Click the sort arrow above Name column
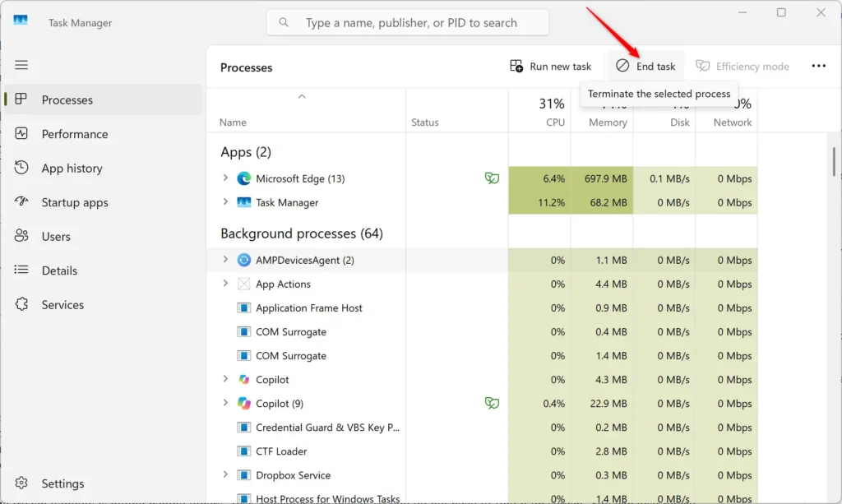 302,97
